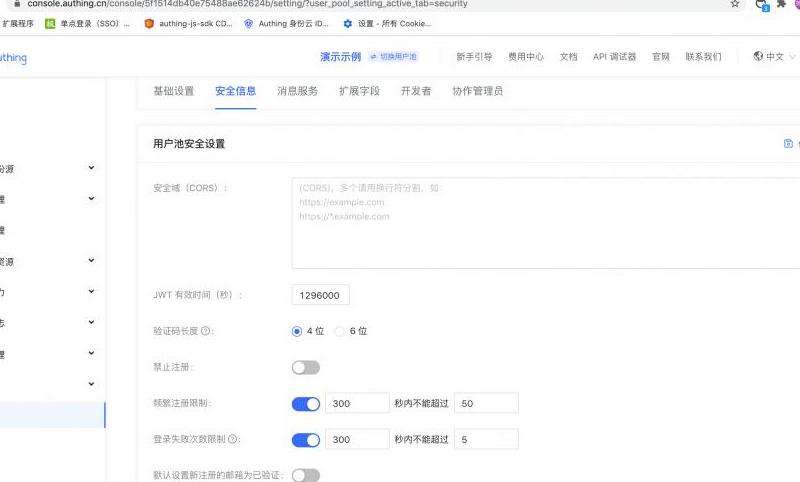Disable the 频繁注册限制 toggle

click(306, 404)
